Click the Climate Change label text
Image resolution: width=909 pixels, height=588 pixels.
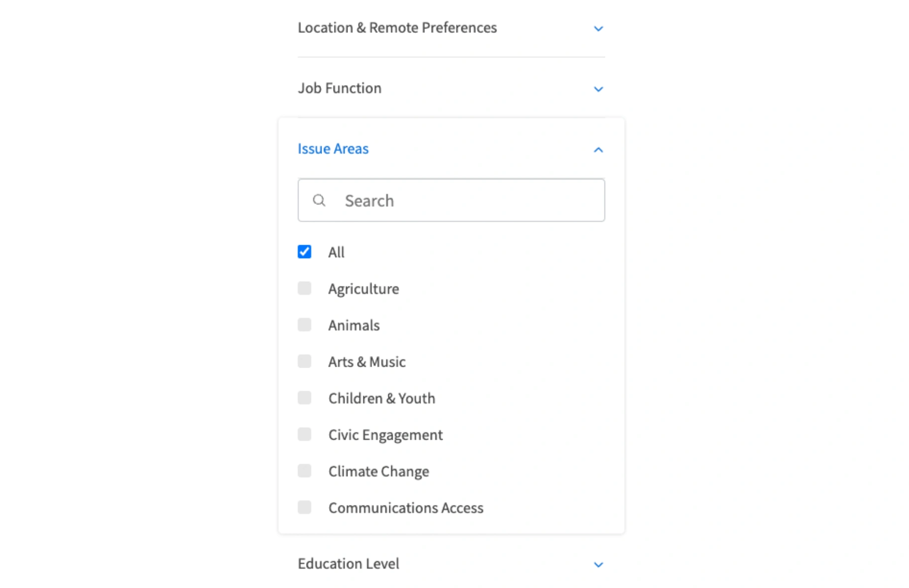point(378,472)
